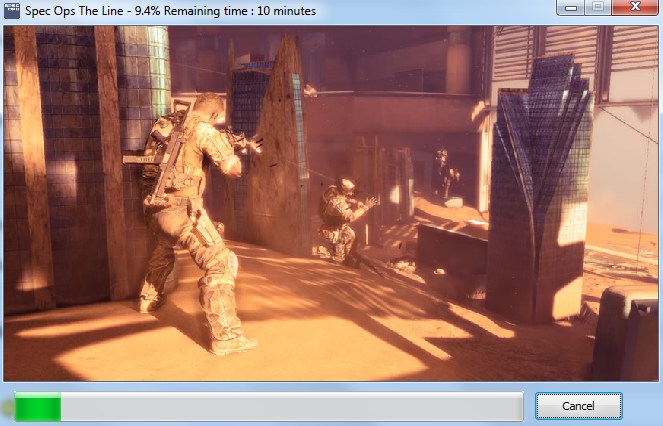The image size is (663, 426).
Task: Click the Spec Ops gameplay artwork image
Action: click(x=331, y=203)
